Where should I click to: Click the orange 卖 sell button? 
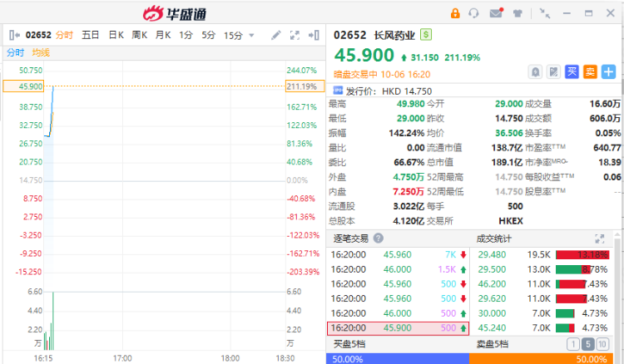pos(590,71)
